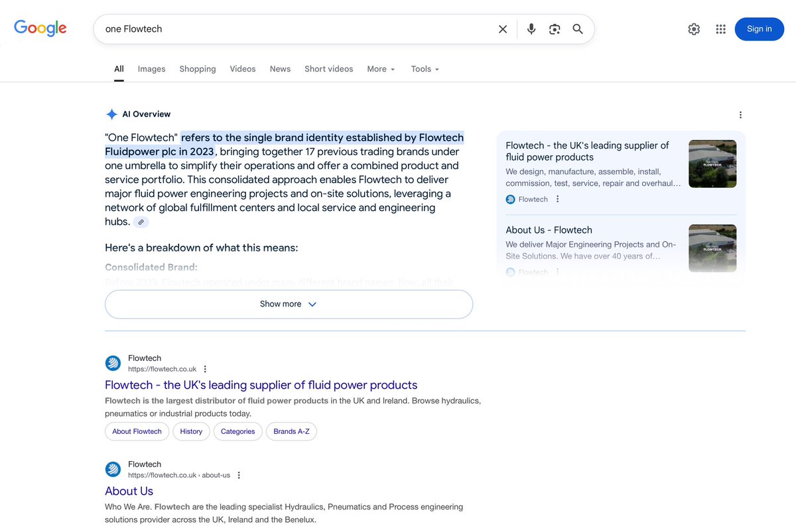The width and height of the screenshot is (796, 532).
Task: Click the Sign in button
Action: coord(760,29)
